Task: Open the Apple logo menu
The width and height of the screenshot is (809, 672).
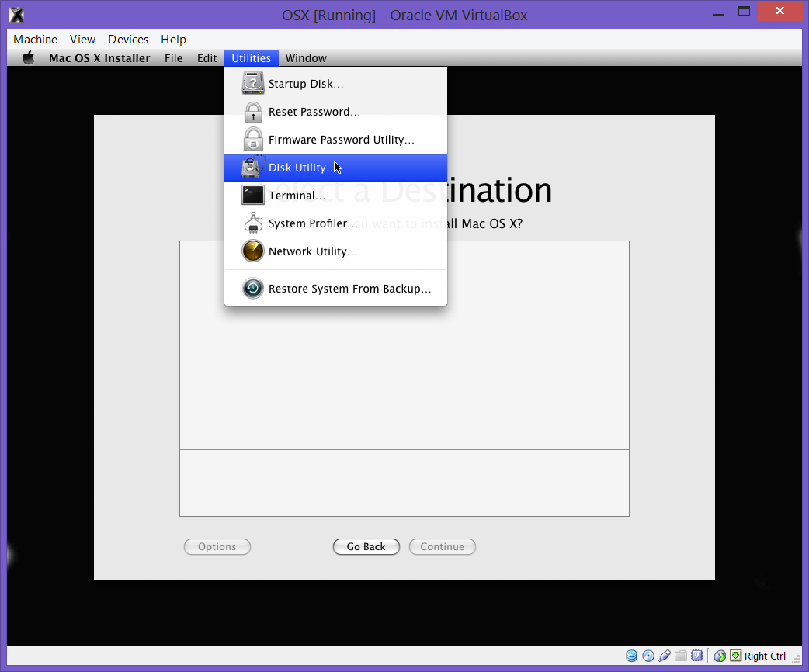Action: pyautogui.click(x=29, y=57)
